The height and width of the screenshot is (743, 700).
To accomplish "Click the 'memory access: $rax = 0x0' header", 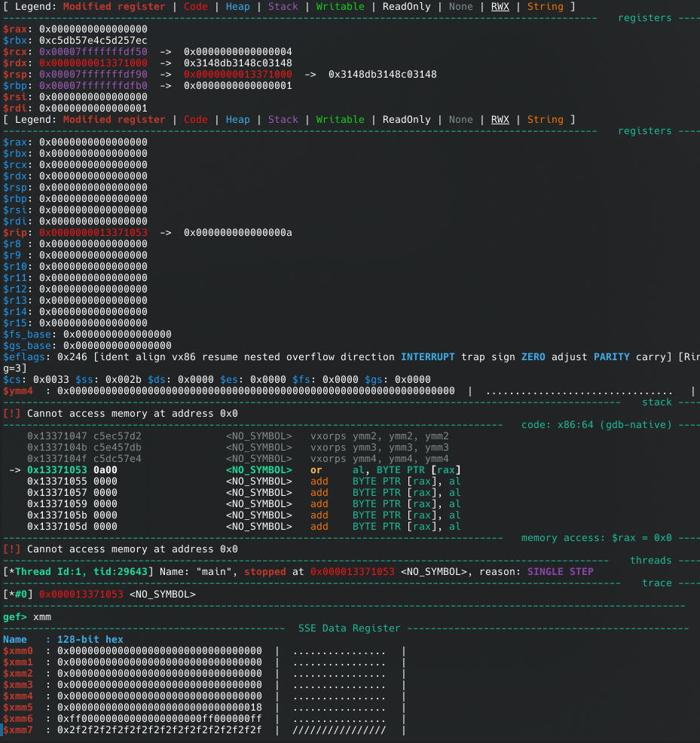I will tap(596, 538).
